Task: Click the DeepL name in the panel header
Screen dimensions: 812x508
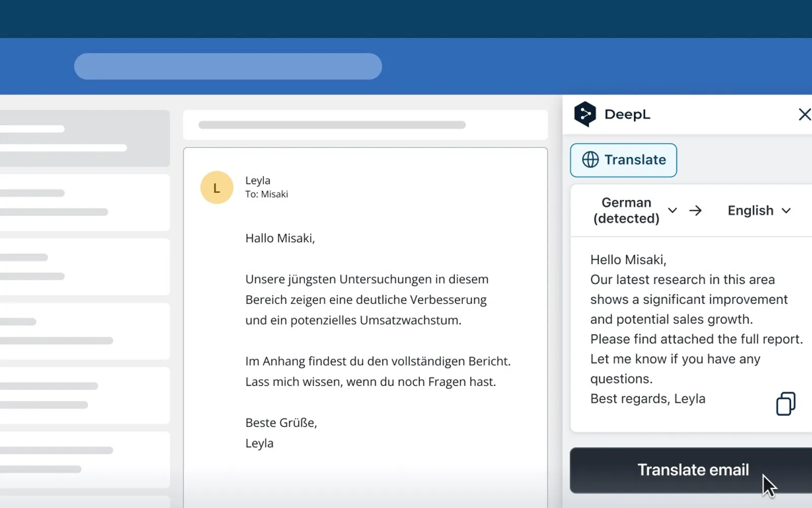Action: [627, 114]
